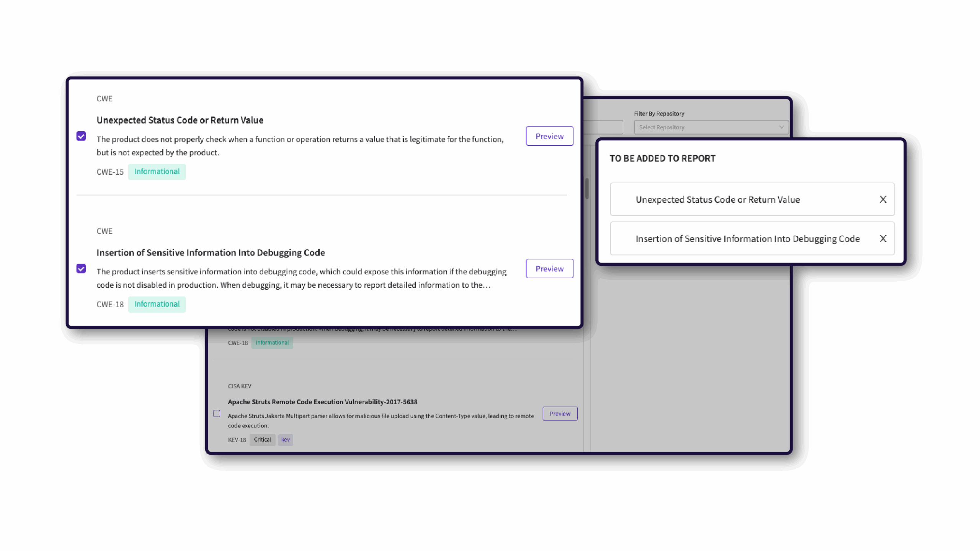The height and width of the screenshot is (551, 980).
Task: Click the Critical severity tag
Action: coord(262,440)
